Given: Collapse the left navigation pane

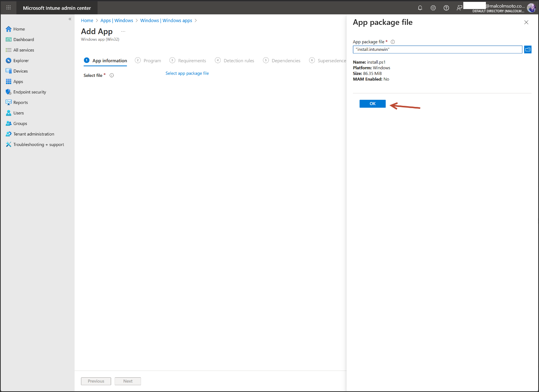Looking at the screenshot, I should (70, 19).
